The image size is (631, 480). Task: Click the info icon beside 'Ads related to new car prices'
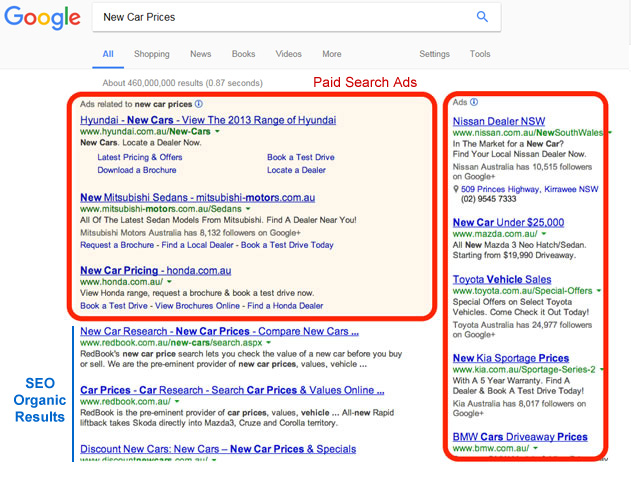pyautogui.click(x=199, y=104)
